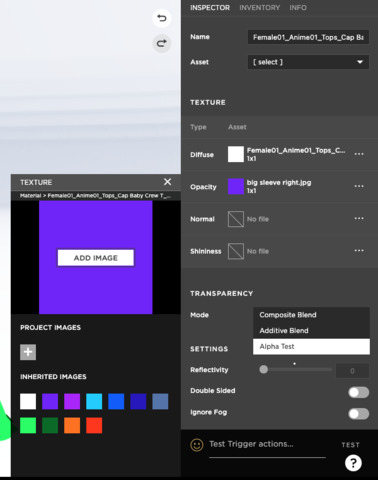
Task: Click the plus icon under Project Images
Action: 28,352
